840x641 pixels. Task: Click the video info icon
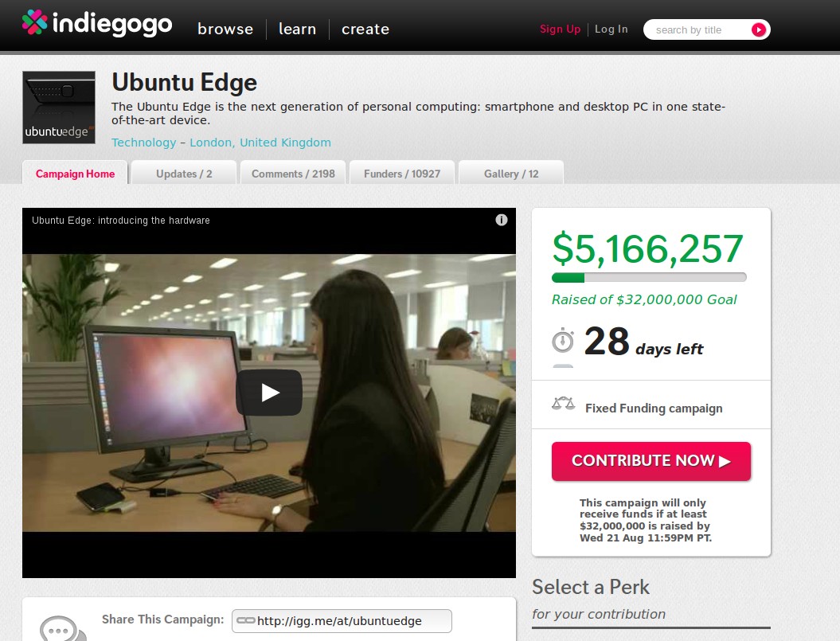pyautogui.click(x=502, y=220)
